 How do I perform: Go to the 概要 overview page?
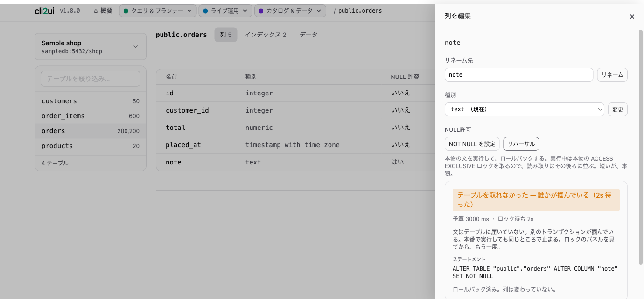(x=103, y=11)
